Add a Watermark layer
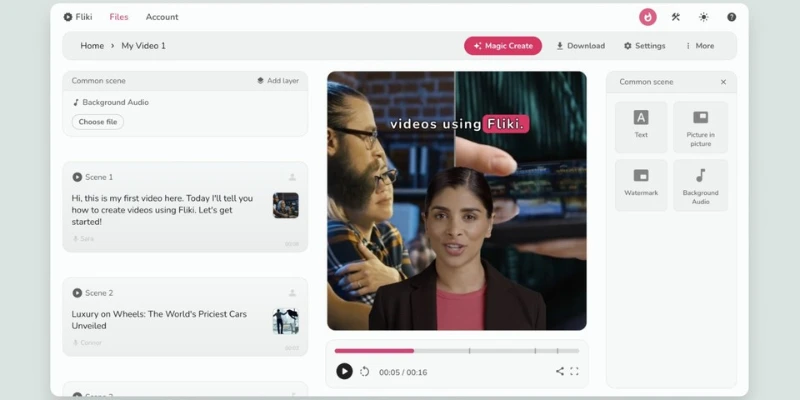The height and width of the screenshot is (400, 800). pos(641,185)
